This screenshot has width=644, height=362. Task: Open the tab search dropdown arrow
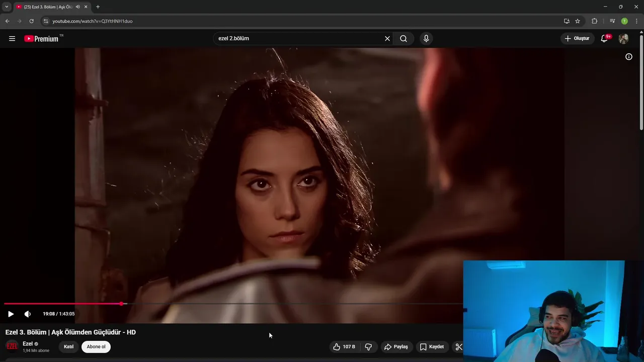click(7, 7)
